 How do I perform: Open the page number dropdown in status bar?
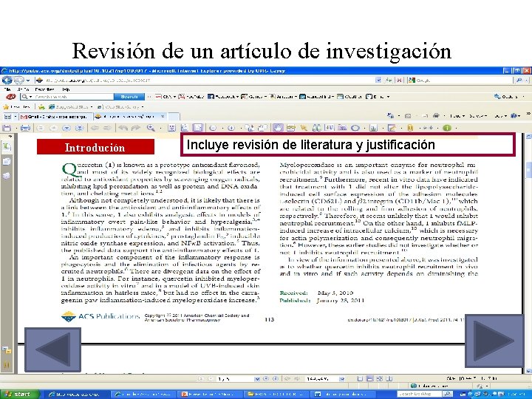click(257, 378)
